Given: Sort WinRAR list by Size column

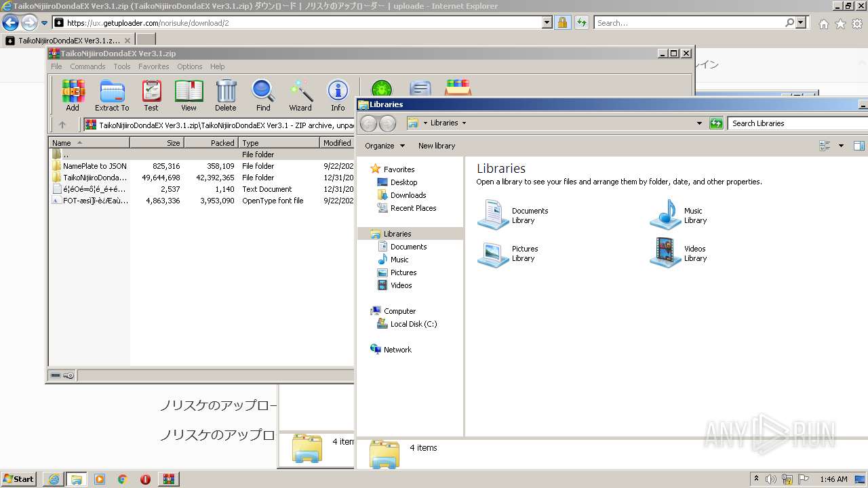Looking at the screenshot, I should tap(157, 143).
